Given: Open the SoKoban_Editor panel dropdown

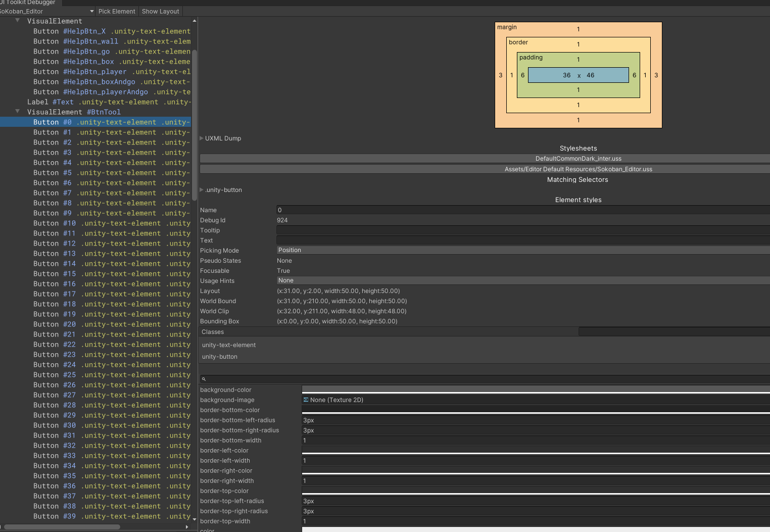Looking at the screenshot, I should [47, 11].
